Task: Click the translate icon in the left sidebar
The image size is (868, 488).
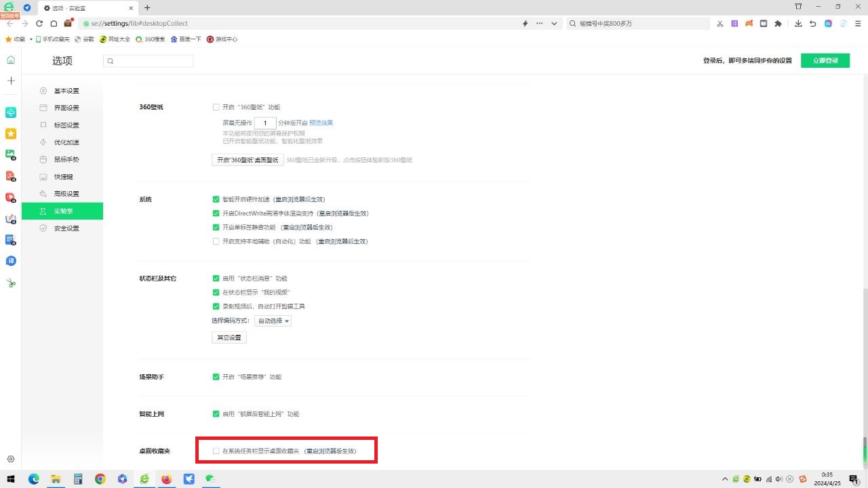Action: coord(10,261)
